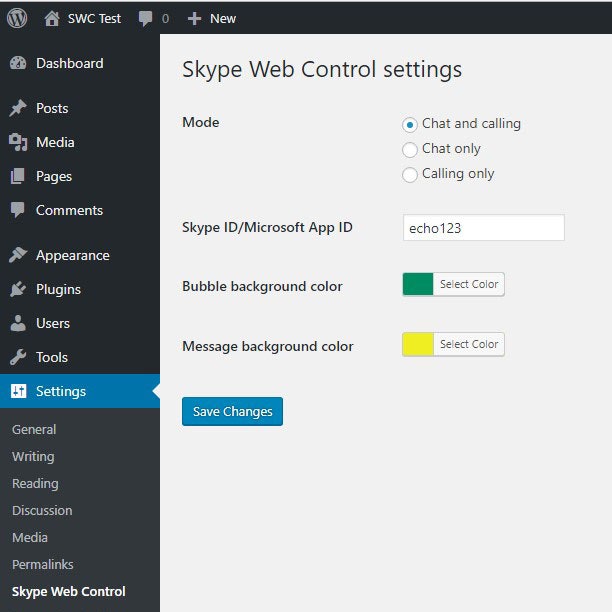Go to Permalinks settings submenu
This screenshot has width=612, height=612.
[43, 564]
